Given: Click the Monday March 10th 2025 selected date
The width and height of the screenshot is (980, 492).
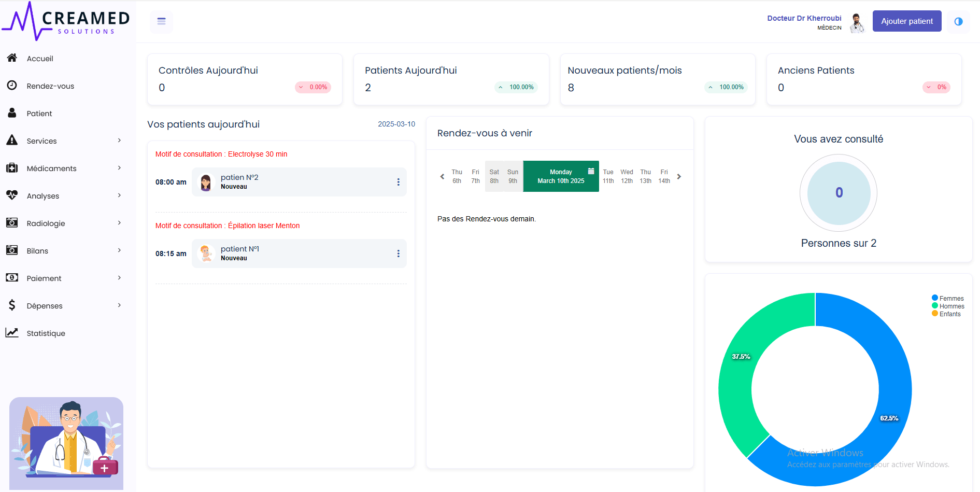Looking at the screenshot, I should tap(561, 176).
